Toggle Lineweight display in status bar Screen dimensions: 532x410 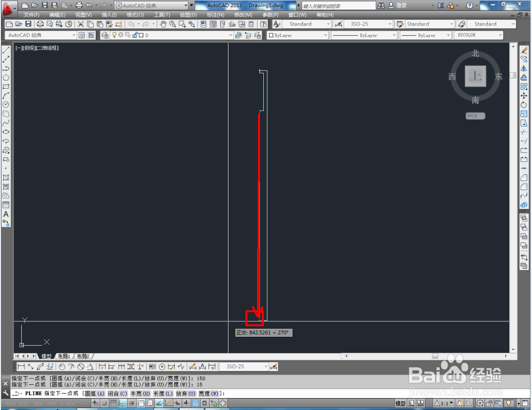coord(186,403)
